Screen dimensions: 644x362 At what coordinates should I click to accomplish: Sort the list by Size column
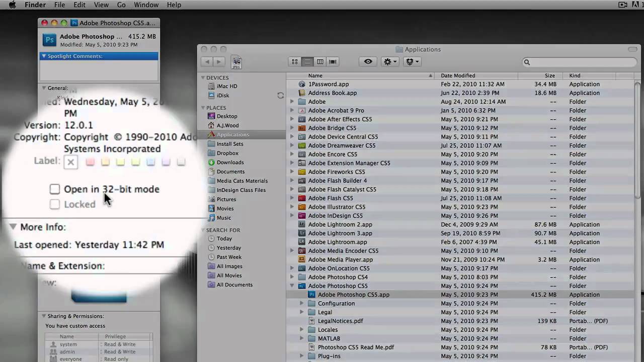541,75
